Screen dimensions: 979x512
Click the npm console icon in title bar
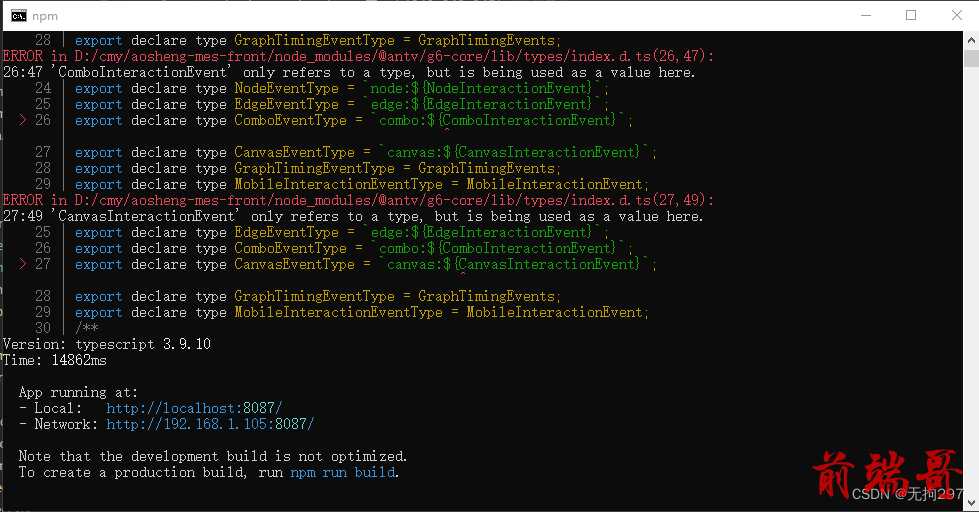coord(19,16)
